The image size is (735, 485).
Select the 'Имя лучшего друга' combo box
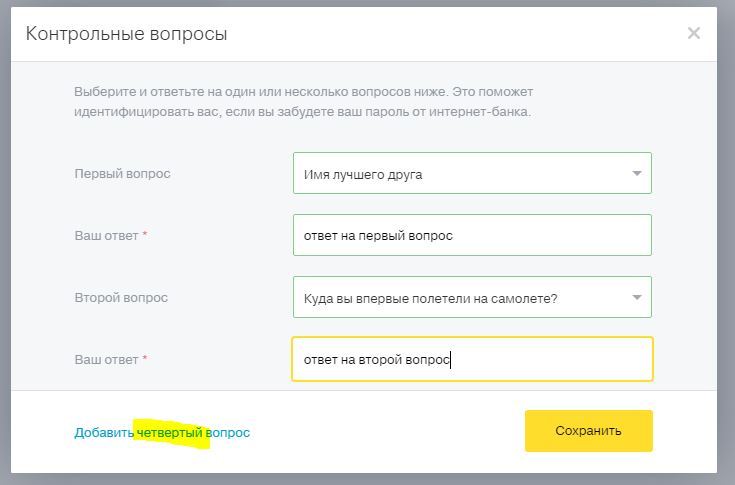point(460,174)
